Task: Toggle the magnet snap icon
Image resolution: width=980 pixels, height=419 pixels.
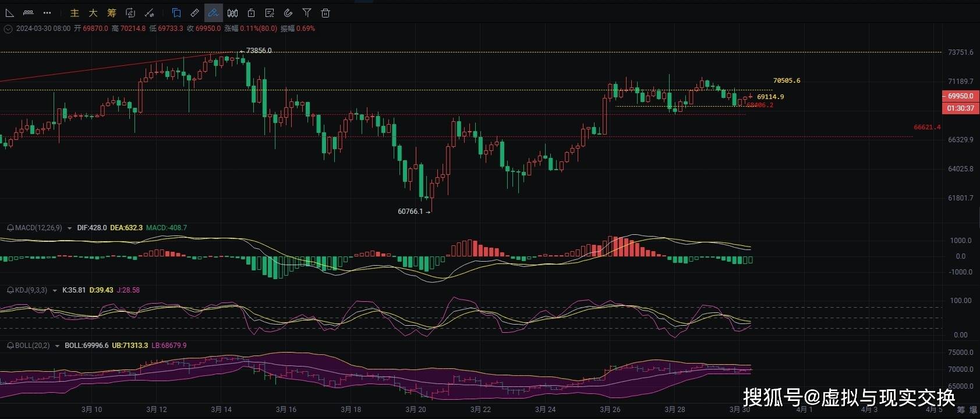Action: tap(288, 12)
